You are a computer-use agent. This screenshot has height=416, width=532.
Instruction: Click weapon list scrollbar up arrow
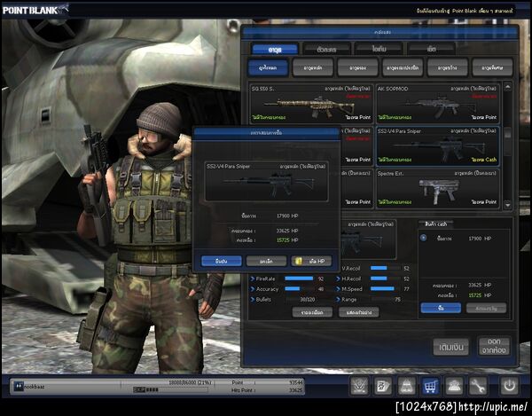(x=507, y=87)
